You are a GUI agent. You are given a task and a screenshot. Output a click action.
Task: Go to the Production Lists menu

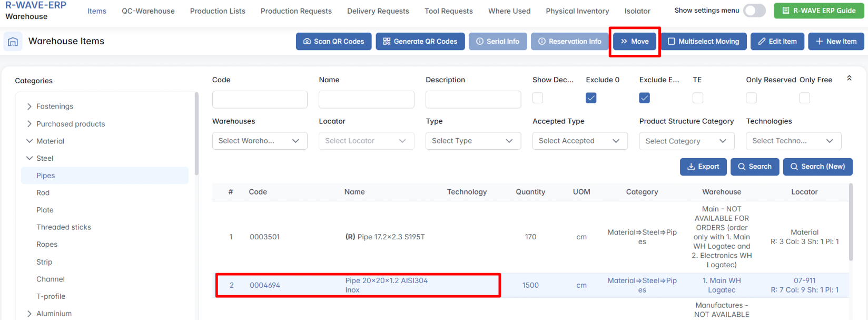click(x=218, y=11)
